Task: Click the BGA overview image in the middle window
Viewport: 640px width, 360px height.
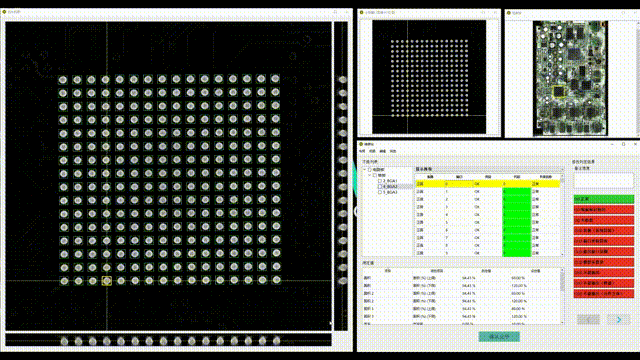Action: pyautogui.click(x=429, y=77)
